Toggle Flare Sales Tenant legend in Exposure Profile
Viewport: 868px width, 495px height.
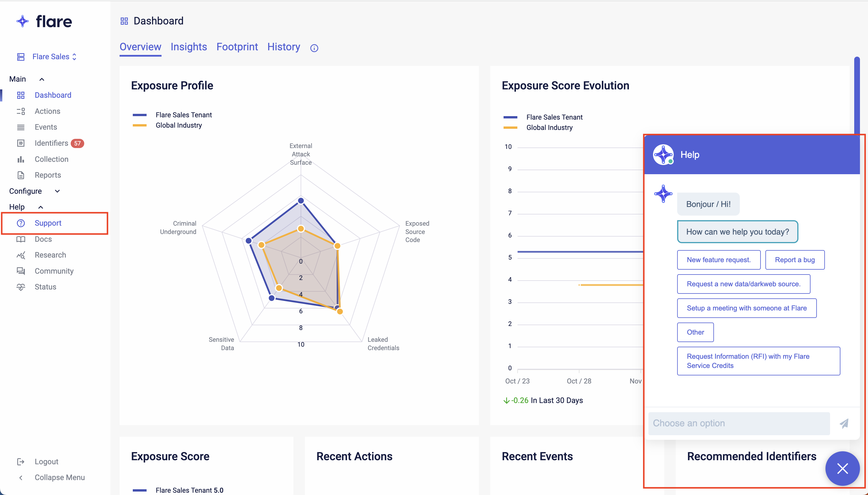184,115
